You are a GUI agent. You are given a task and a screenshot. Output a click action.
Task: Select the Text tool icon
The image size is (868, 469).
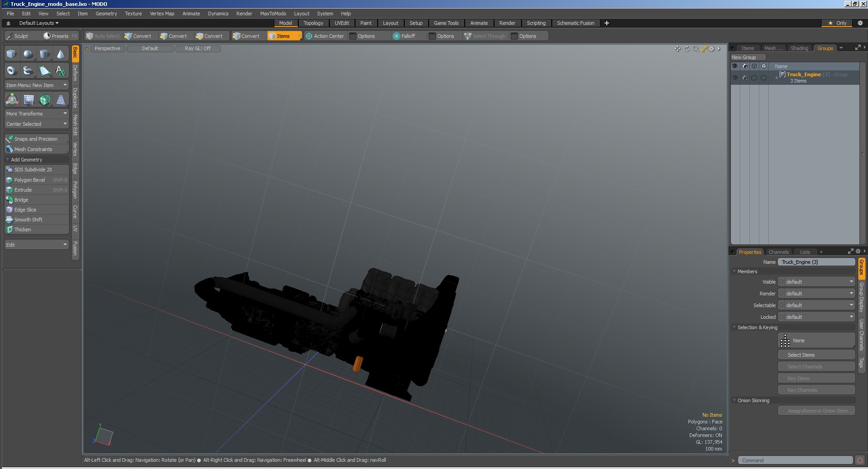(60, 70)
